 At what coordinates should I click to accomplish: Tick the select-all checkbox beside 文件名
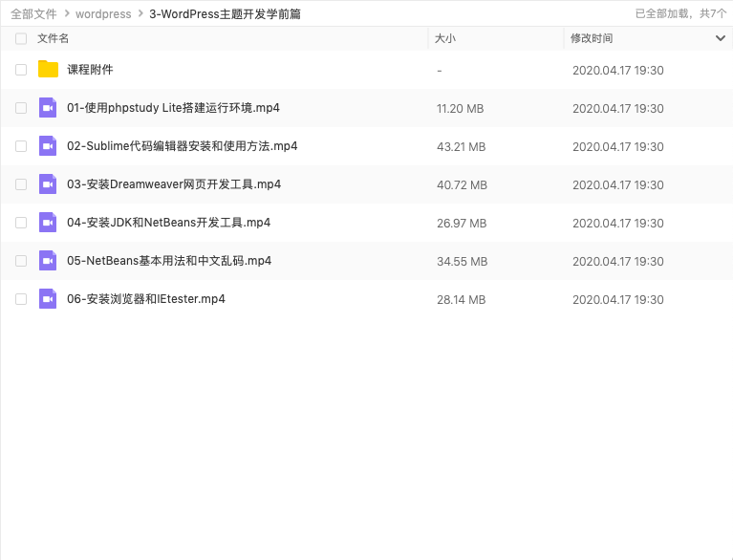[21, 38]
